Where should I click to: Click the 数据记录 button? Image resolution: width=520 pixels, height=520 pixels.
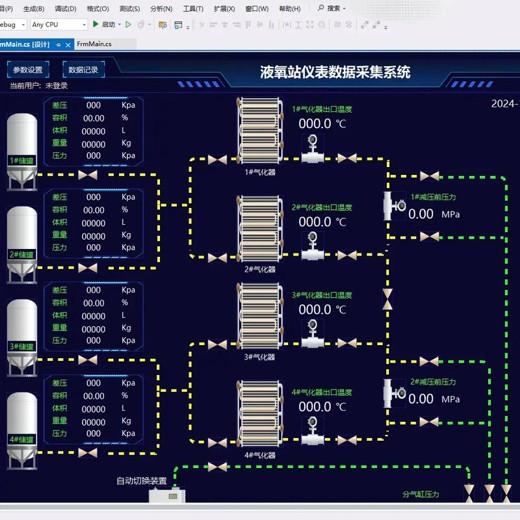(83, 69)
